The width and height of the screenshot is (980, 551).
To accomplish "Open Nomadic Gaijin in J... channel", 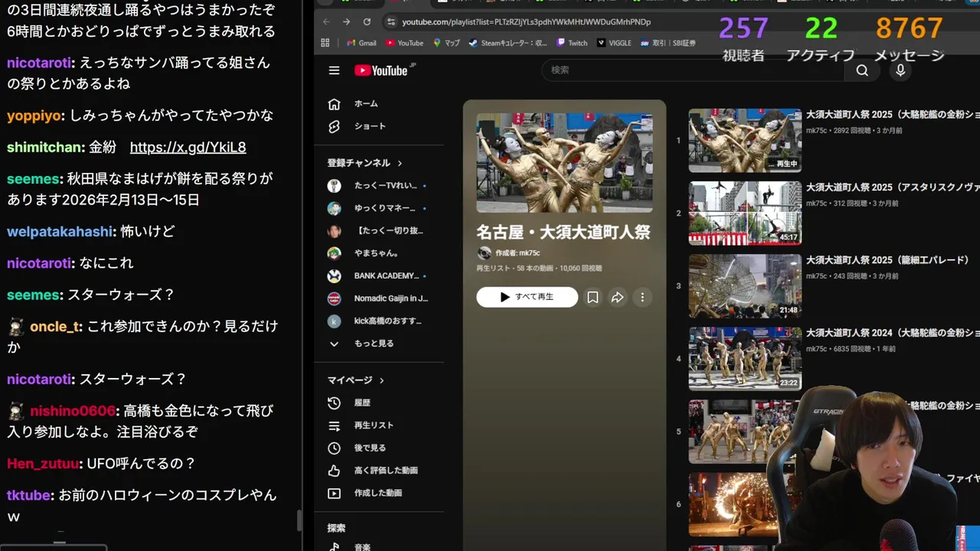I will tap(379, 298).
